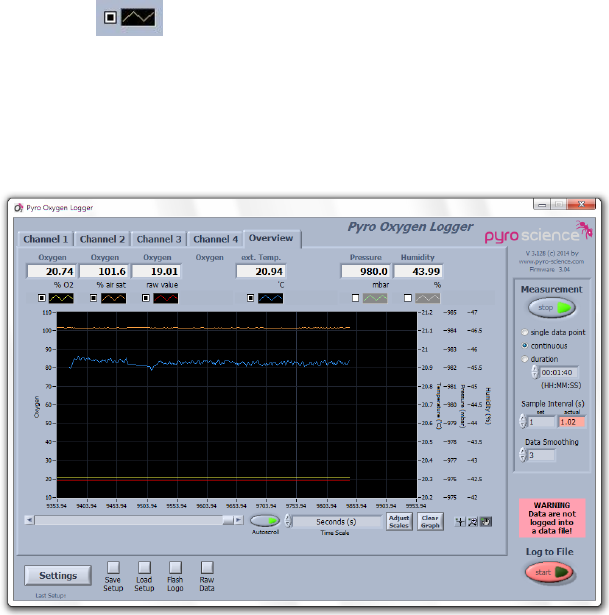Viewport: 609px width, 615px height.
Task: Click the Measurement stop button
Action: tap(552, 308)
